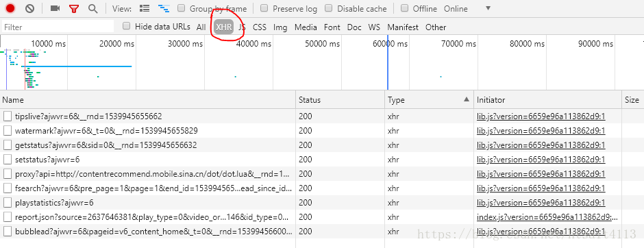
Task: Switch to large request rows view
Action: pyautogui.click(x=145, y=8)
